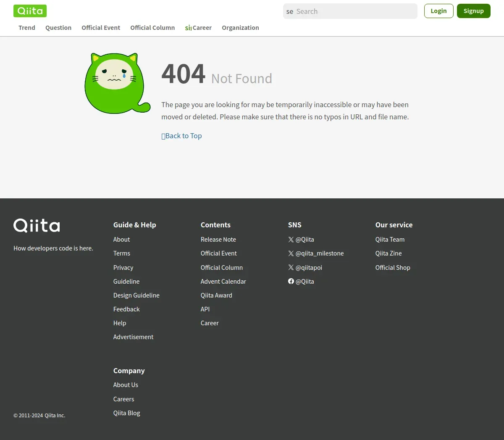Open the Design Guideline link
The image size is (504, 440).
tap(136, 295)
